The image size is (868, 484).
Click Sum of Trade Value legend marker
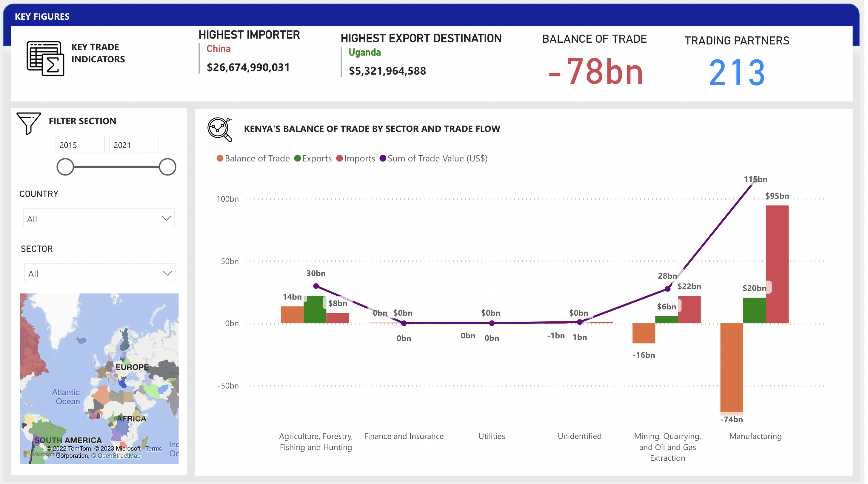[x=383, y=159]
